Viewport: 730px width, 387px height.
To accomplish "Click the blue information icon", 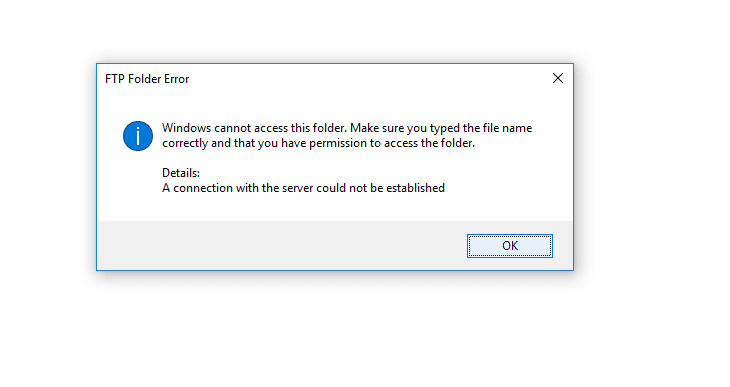I will click(138, 136).
